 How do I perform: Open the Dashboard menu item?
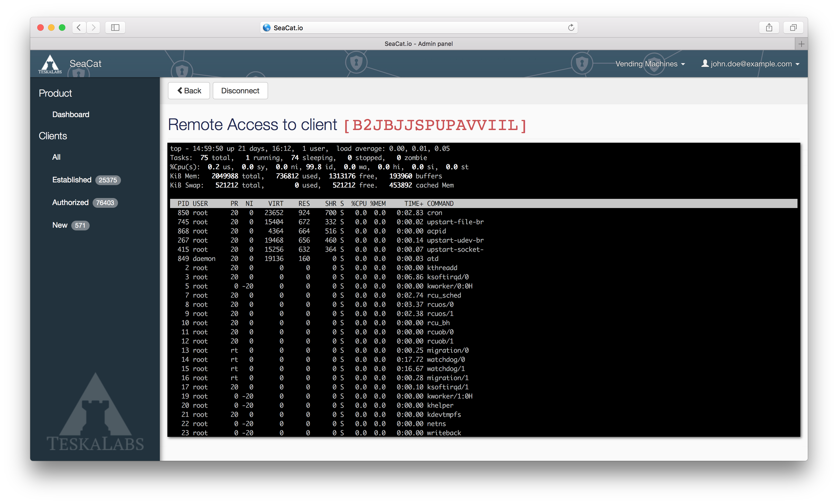pyautogui.click(x=71, y=114)
